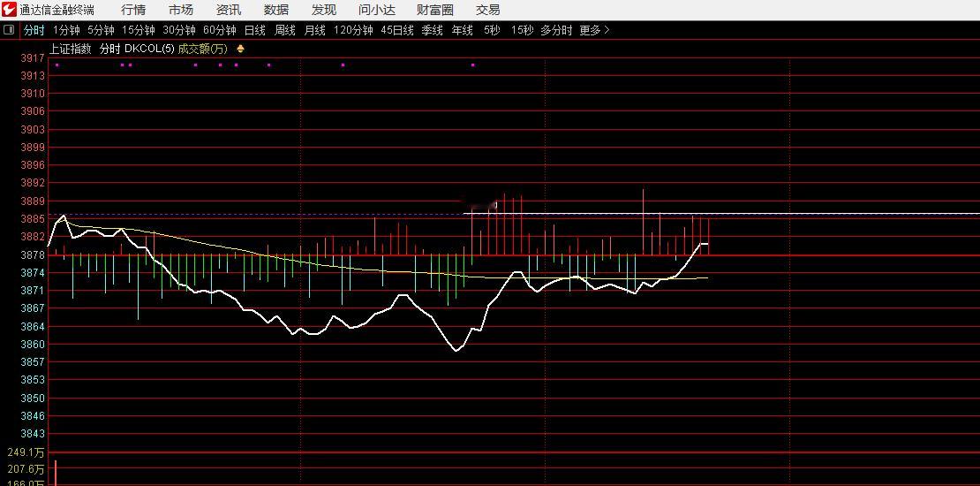Open the 财富圈 menu

435,10
